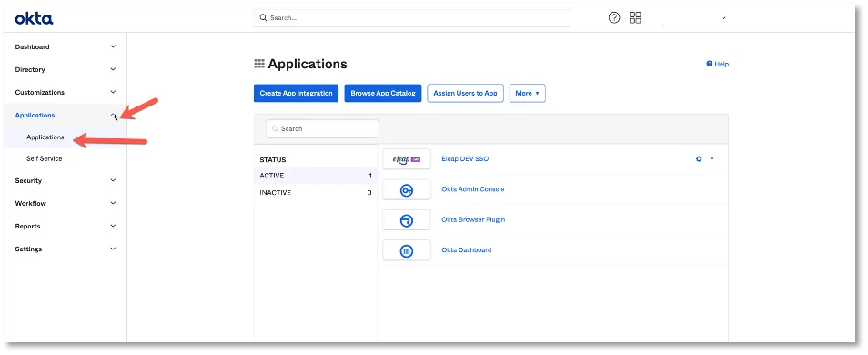Select Applications sub-item in sidebar

pos(45,137)
